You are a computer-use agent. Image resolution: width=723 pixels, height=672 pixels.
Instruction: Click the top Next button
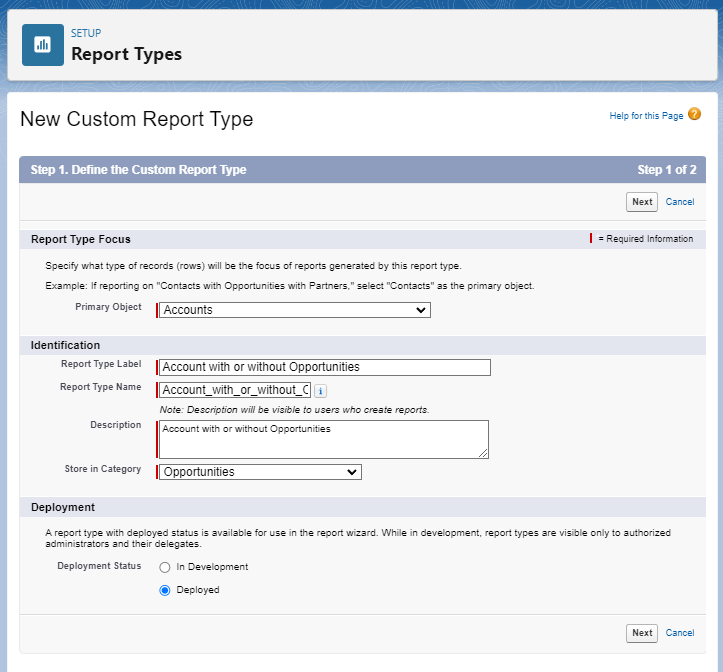tap(642, 202)
